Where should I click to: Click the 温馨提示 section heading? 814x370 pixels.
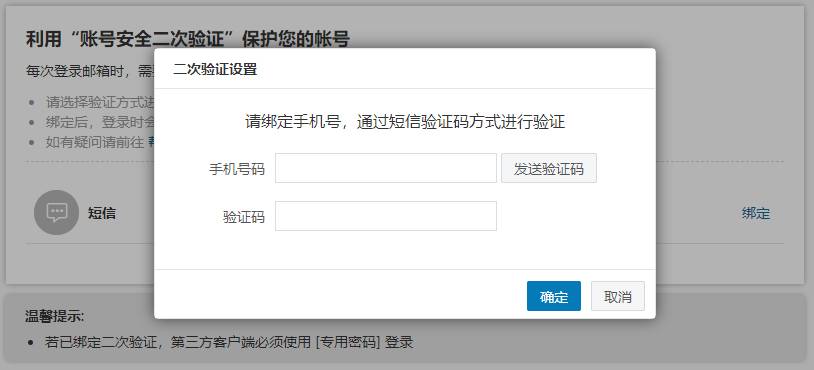[55, 316]
